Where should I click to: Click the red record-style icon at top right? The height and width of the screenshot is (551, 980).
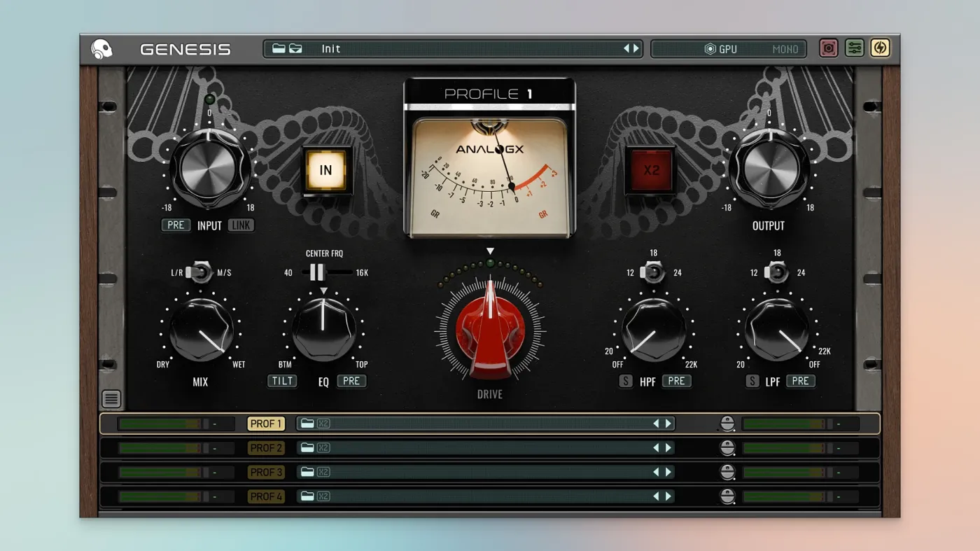click(829, 48)
